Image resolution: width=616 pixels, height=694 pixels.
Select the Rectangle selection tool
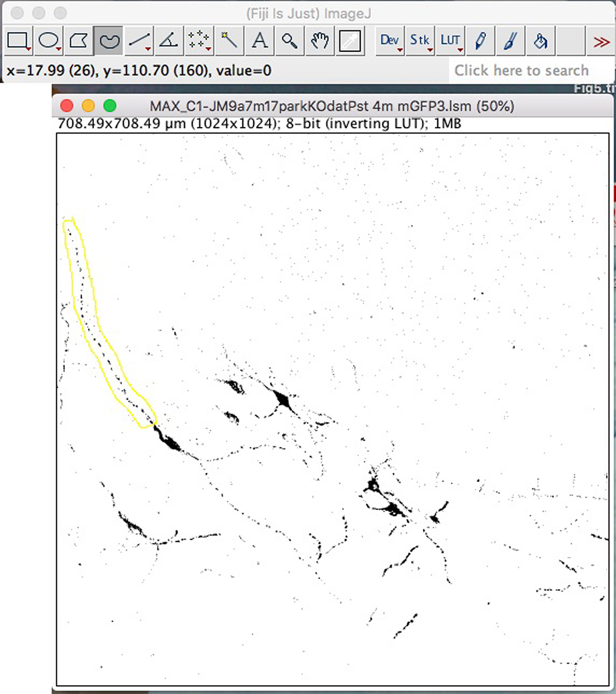pos(18,40)
